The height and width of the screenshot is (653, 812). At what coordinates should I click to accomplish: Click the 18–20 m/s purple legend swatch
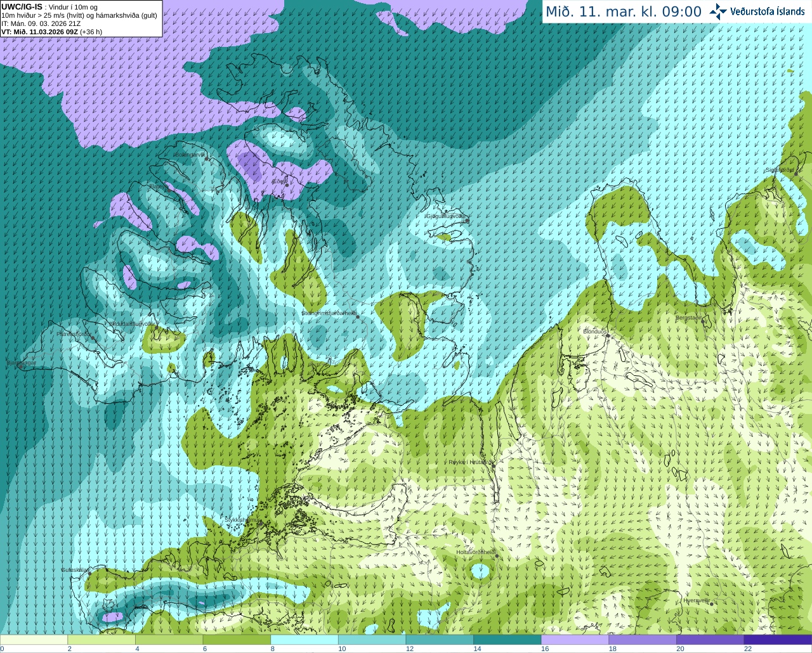(x=643, y=640)
